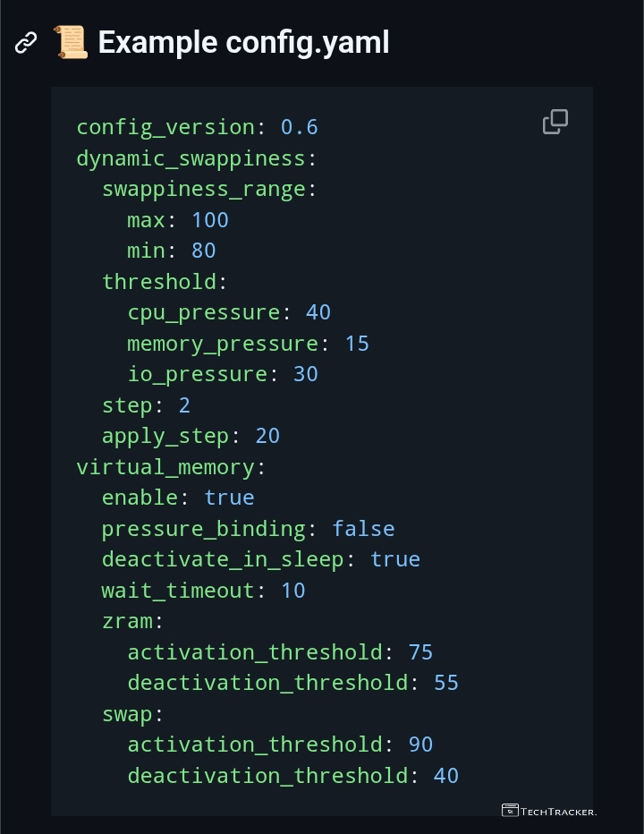Click the apply_step value 20

(267, 436)
